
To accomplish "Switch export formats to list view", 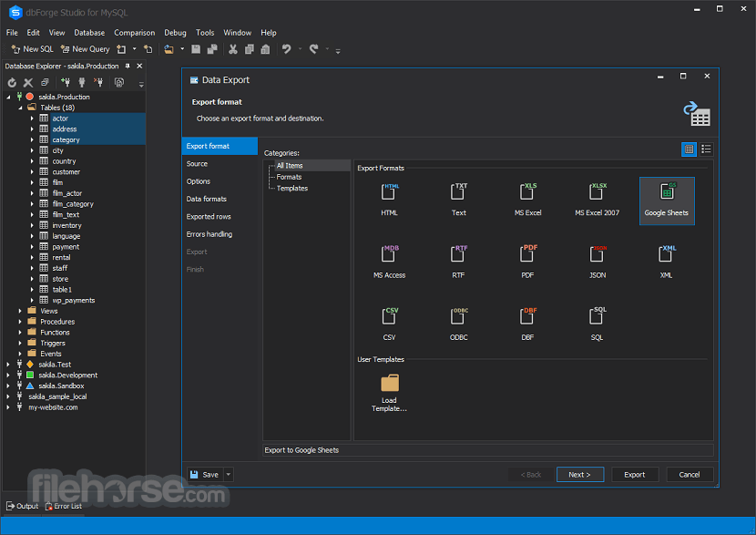I will (706, 149).
